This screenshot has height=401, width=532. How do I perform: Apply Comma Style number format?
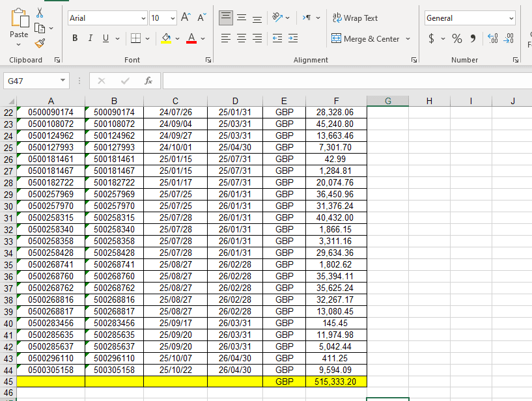coord(473,39)
